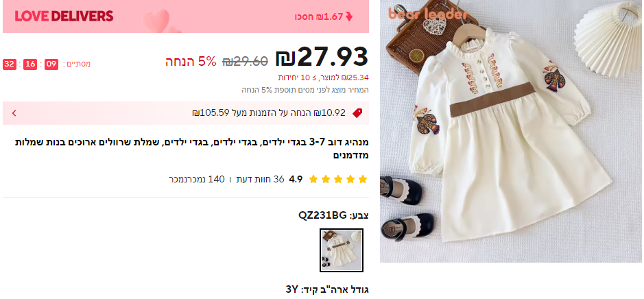Click the 4.9 rating score
This screenshot has width=644, height=299.
click(x=296, y=179)
